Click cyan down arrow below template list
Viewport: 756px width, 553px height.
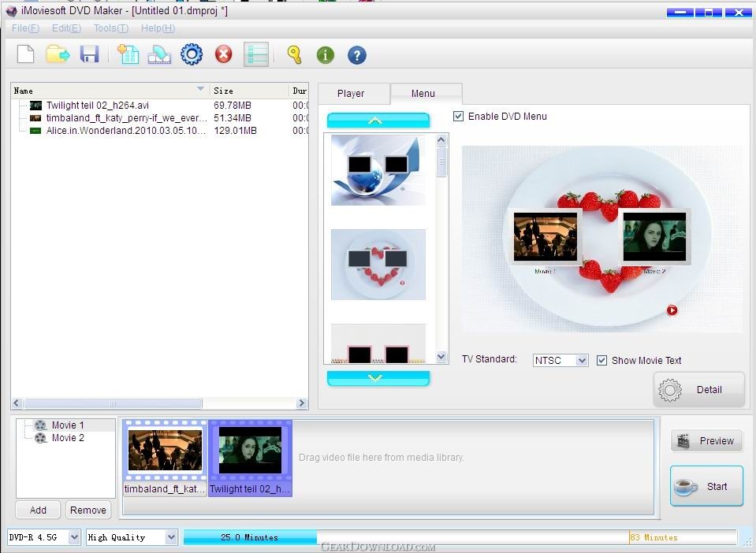click(x=378, y=378)
